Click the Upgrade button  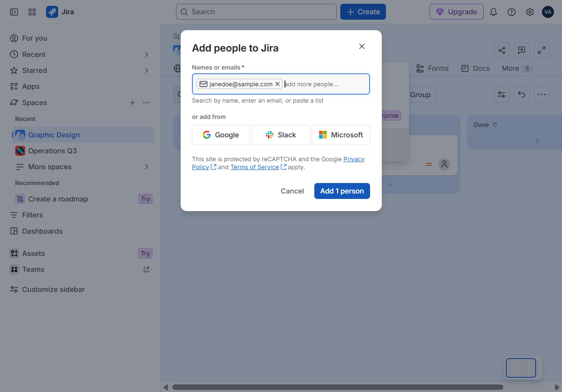pyautogui.click(x=456, y=12)
